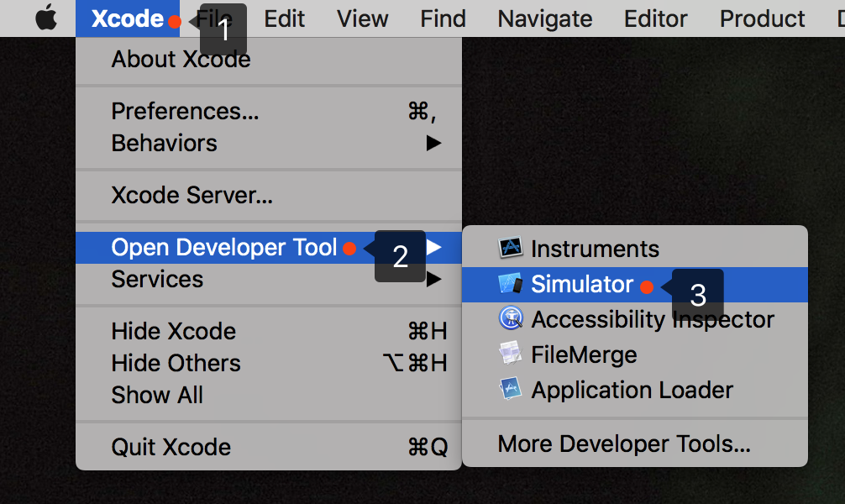
Task: Expand the Services submenu arrow
Action: pos(433,280)
